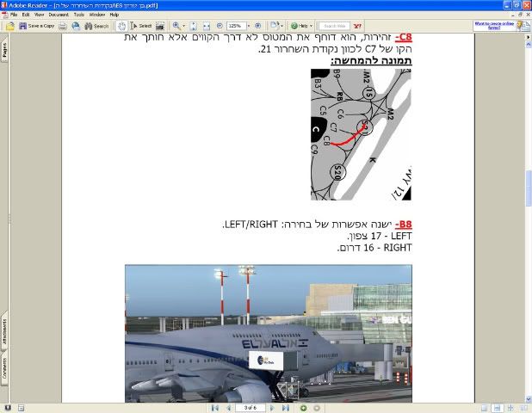Go to the next page arrow
The width and height of the screenshot is (532, 413).
coord(273,407)
